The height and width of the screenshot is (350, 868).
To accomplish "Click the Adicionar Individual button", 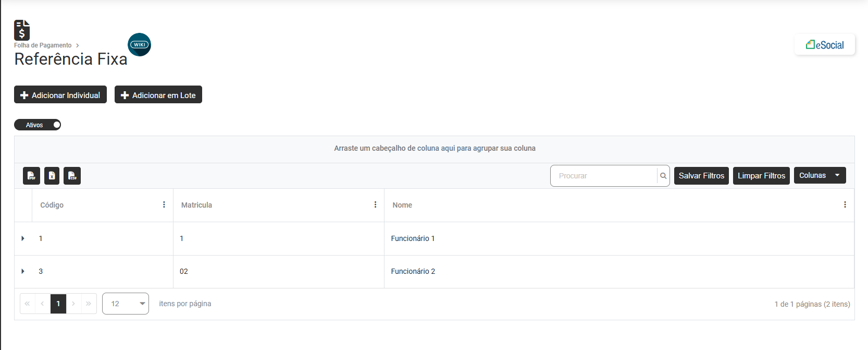I will point(60,95).
